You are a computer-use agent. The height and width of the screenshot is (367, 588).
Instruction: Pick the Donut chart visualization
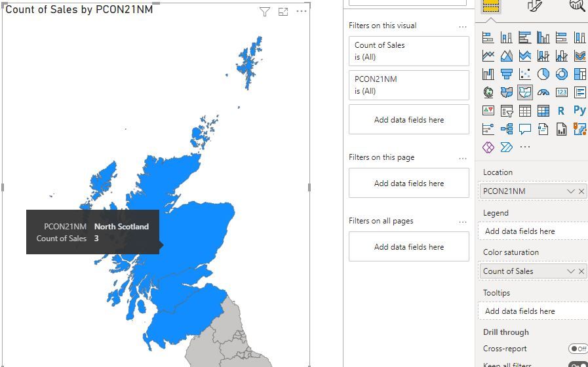[562, 74]
